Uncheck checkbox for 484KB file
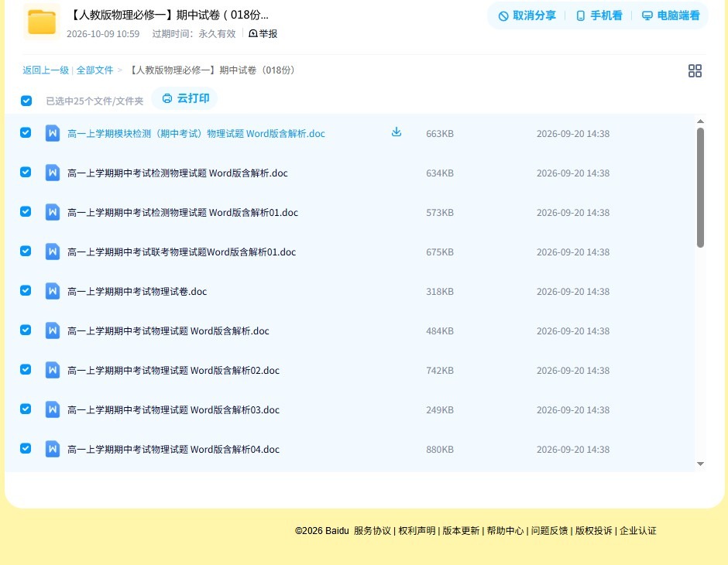Image resolution: width=728 pixels, height=565 pixels. pos(26,330)
